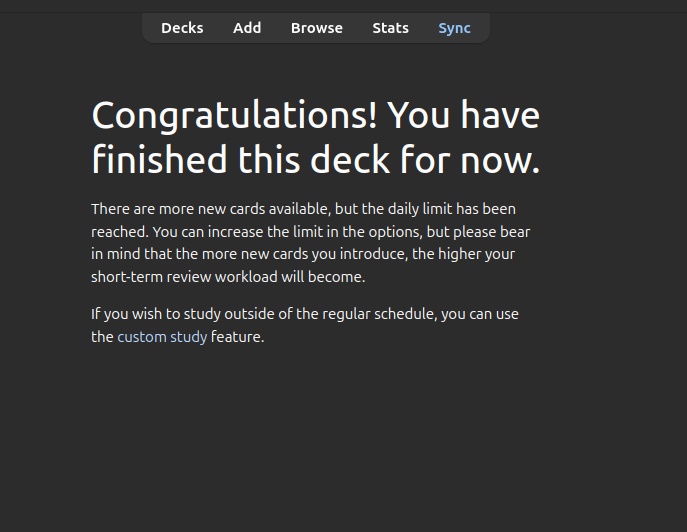This screenshot has width=687, height=532.
Task: Choose Browse in the top bar
Action: 316,28
